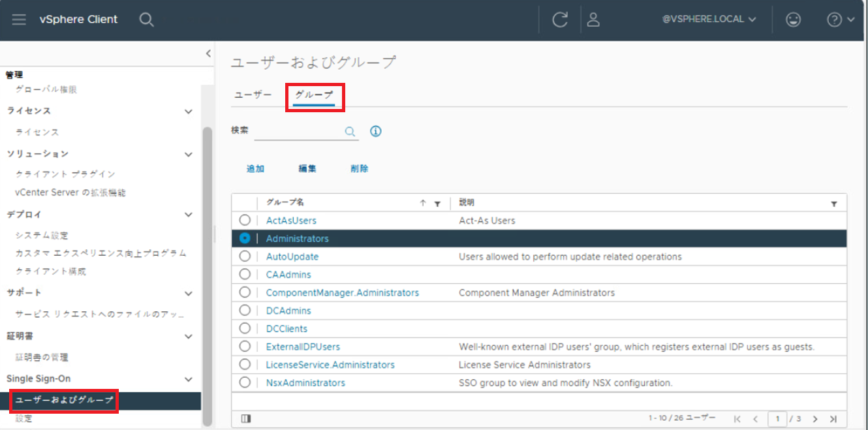Click the feedback smiley icon
Viewport: 868px width, 430px height.
[x=793, y=20]
